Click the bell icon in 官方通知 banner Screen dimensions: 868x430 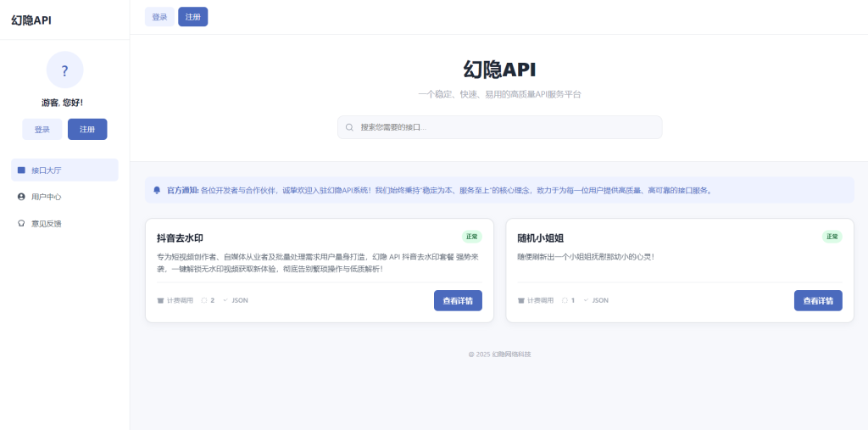coord(157,190)
